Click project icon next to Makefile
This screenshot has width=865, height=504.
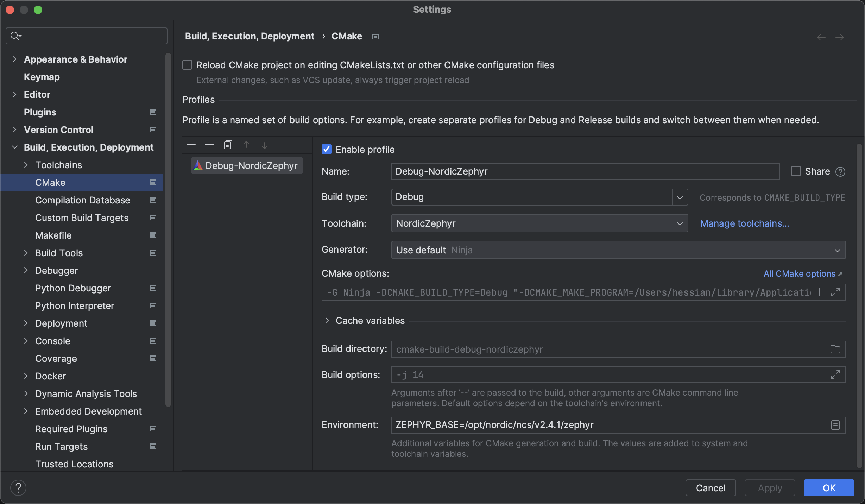[153, 235]
